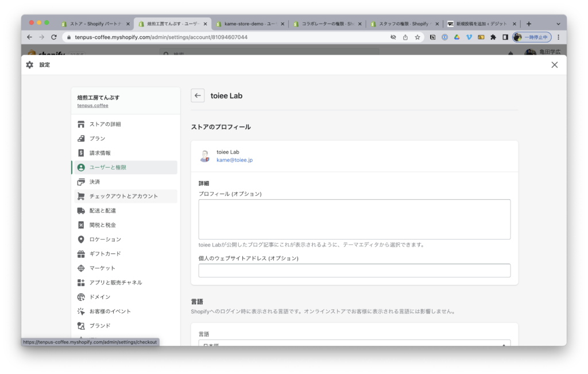This screenshot has height=374, width=588.
Task: Click the Notion extension icon
Action: [x=432, y=37]
